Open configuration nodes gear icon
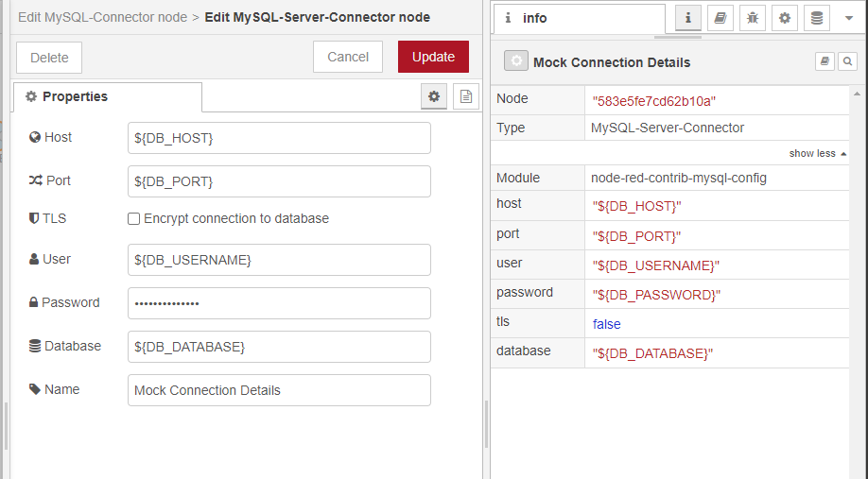 (785, 18)
